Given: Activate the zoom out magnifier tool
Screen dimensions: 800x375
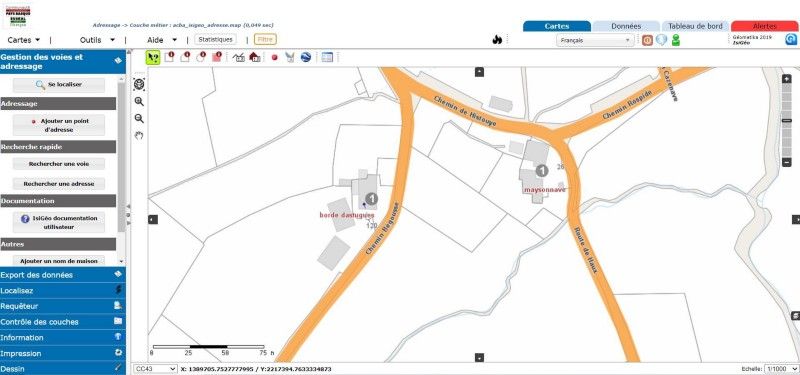Looking at the screenshot, I should [x=139, y=118].
